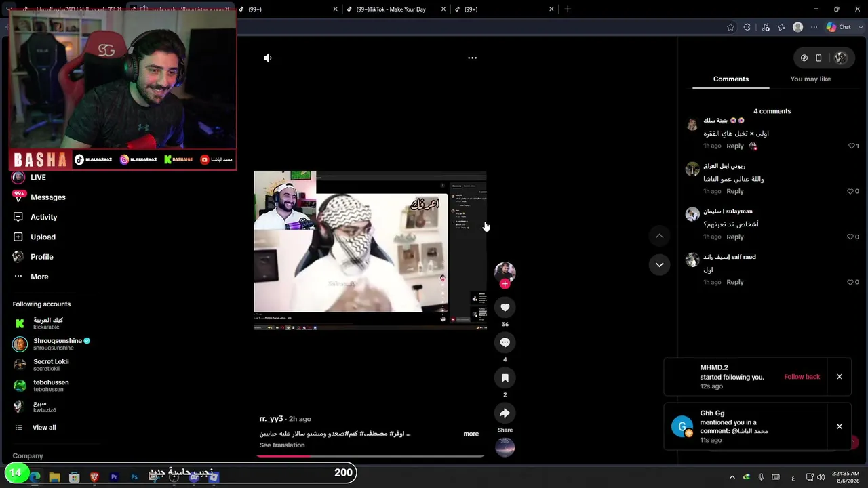Click See translation under the caption

[282, 445]
